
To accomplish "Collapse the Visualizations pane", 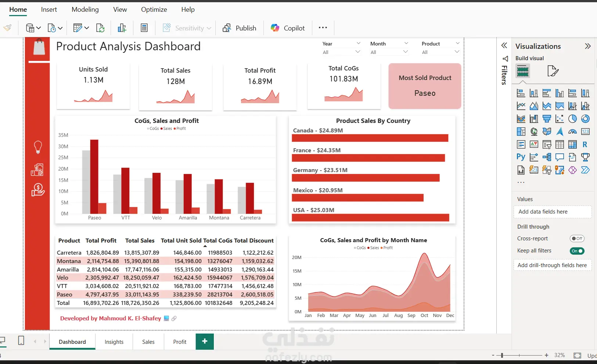I will pyautogui.click(x=588, y=46).
